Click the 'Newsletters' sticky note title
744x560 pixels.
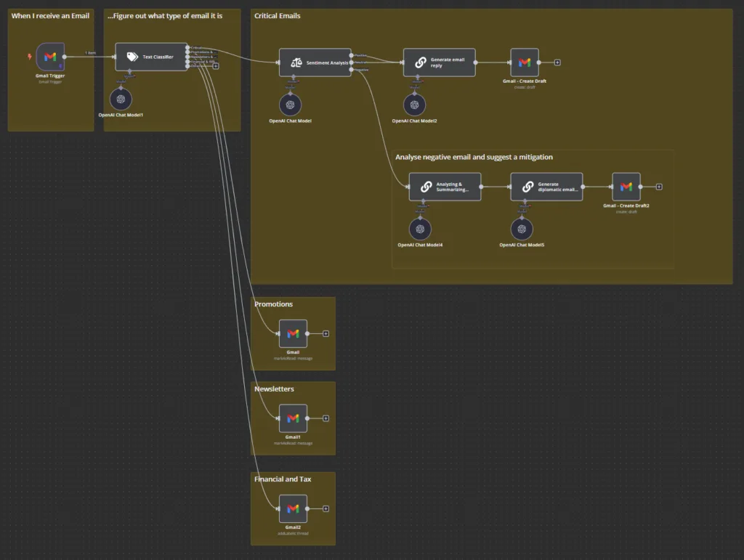[274, 389]
